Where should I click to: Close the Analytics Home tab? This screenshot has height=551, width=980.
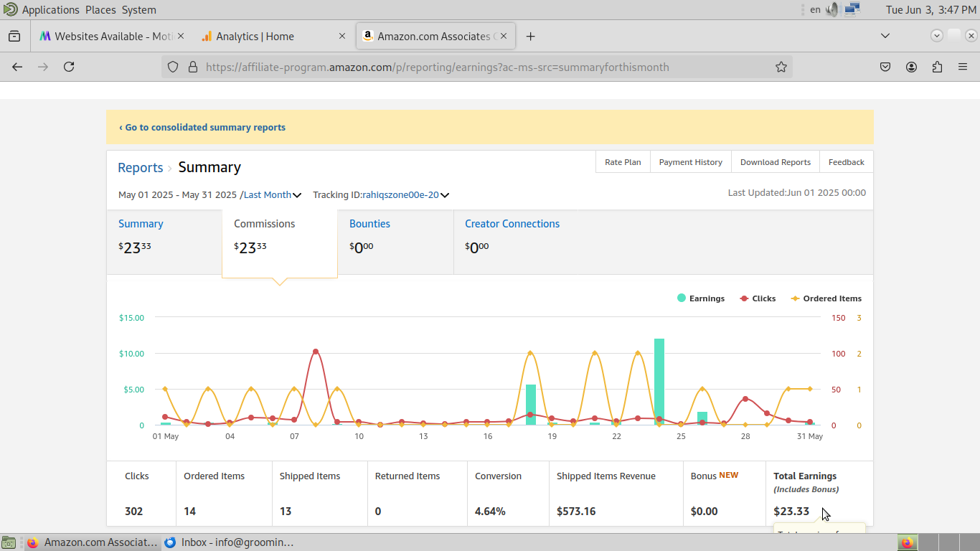coord(342,36)
